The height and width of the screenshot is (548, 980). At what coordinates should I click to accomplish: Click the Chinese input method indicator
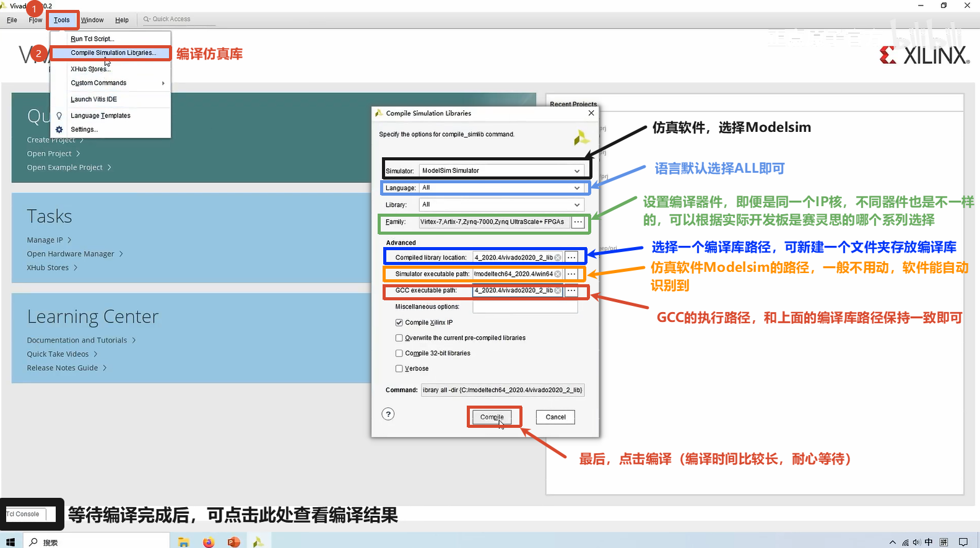929,542
